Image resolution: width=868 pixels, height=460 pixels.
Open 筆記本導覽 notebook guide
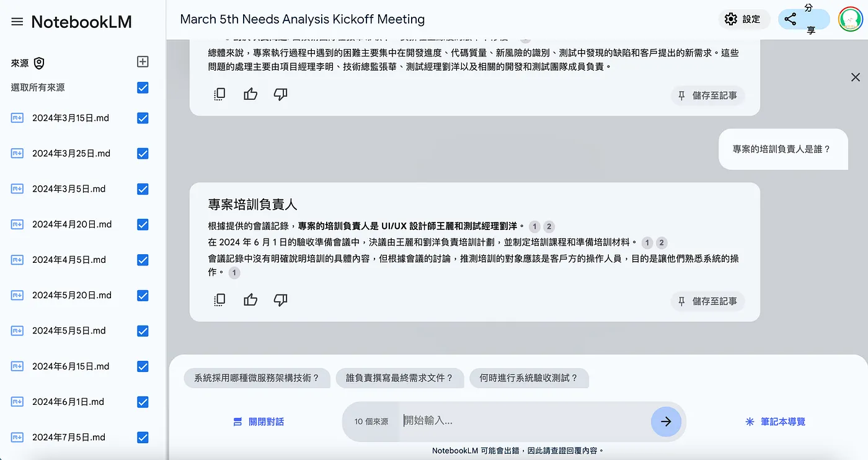[775, 422]
